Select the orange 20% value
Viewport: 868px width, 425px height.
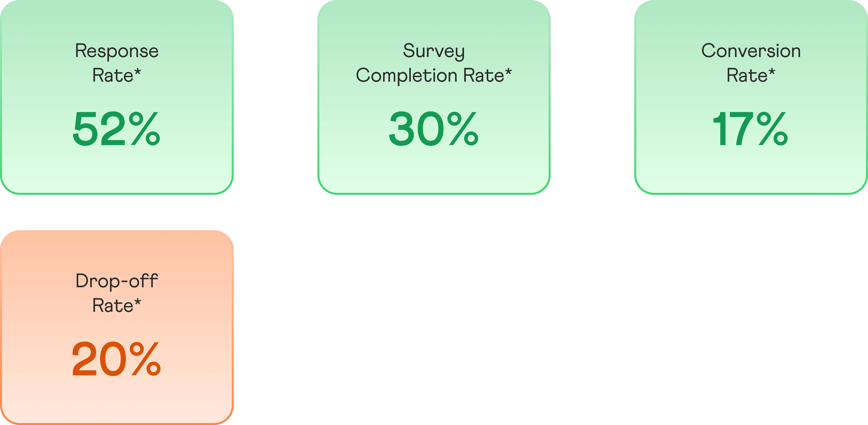click(117, 359)
